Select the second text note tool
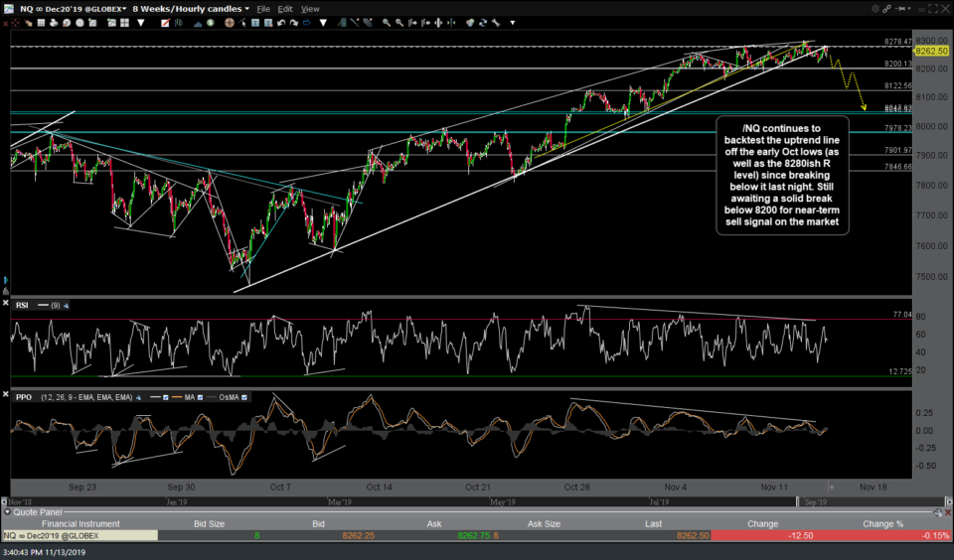This screenshot has height=560, width=954. pos(268,23)
